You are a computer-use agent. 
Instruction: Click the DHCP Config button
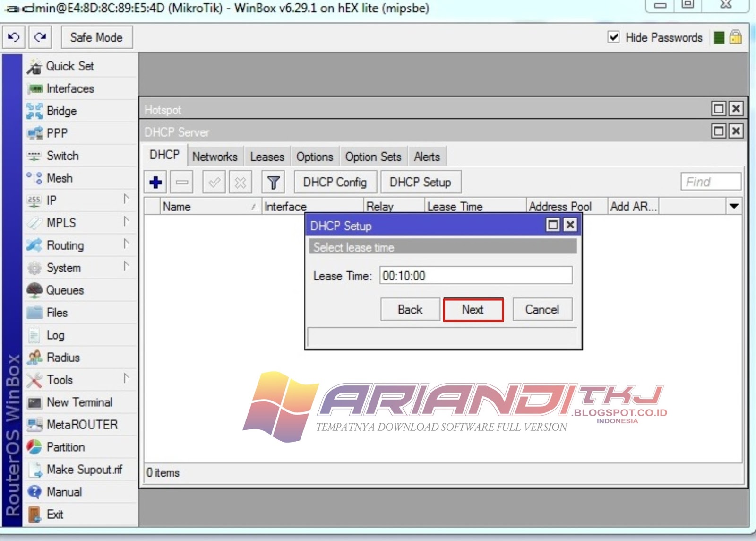[x=335, y=182]
